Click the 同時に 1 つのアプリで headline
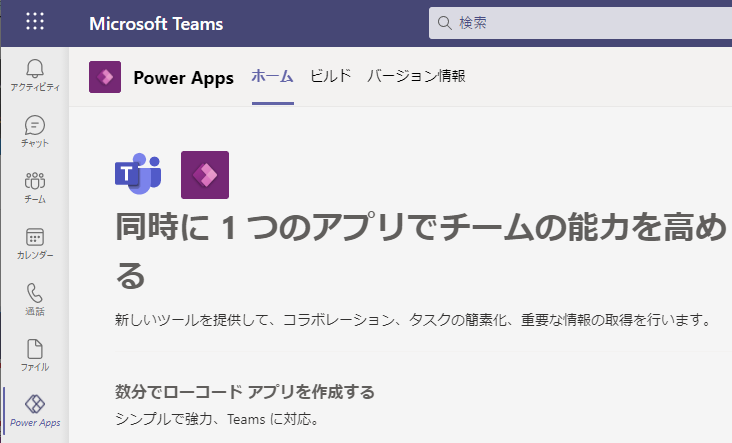The width and height of the screenshot is (732, 443). pos(421,250)
